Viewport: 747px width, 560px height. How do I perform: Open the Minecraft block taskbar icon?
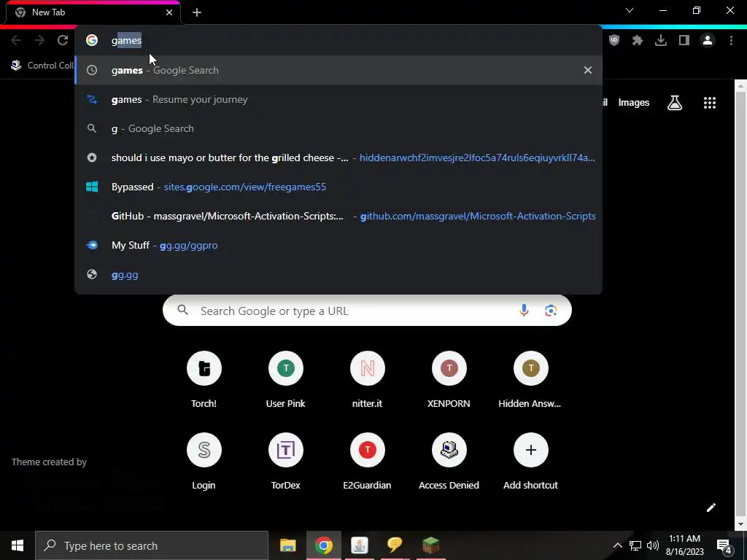430,545
